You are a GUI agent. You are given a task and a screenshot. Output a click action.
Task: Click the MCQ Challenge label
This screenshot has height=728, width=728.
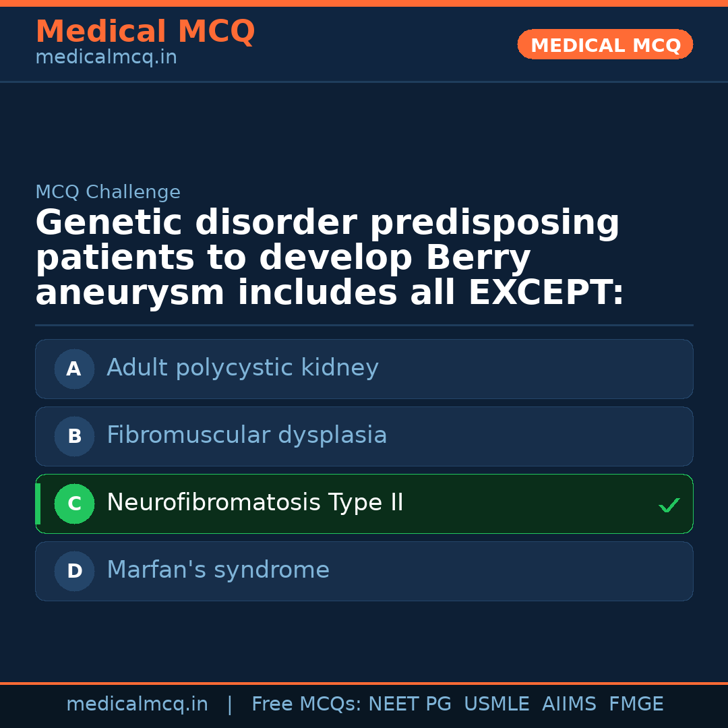(108, 192)
